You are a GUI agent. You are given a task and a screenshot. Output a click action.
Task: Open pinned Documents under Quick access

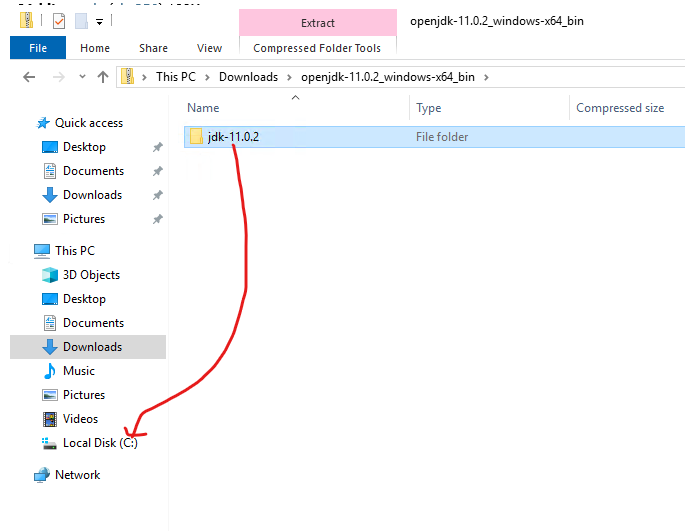click(93, 171)
